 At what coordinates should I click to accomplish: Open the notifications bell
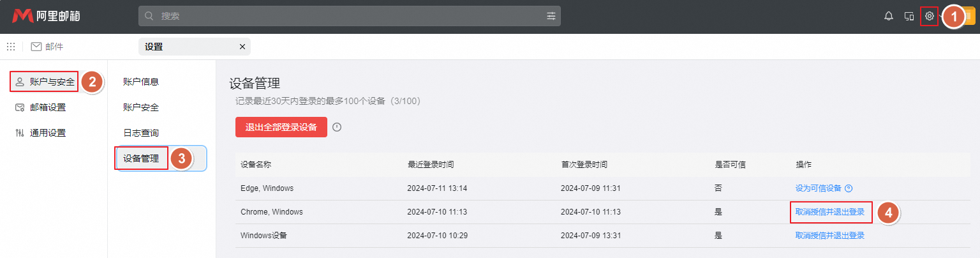click(888, 17)
